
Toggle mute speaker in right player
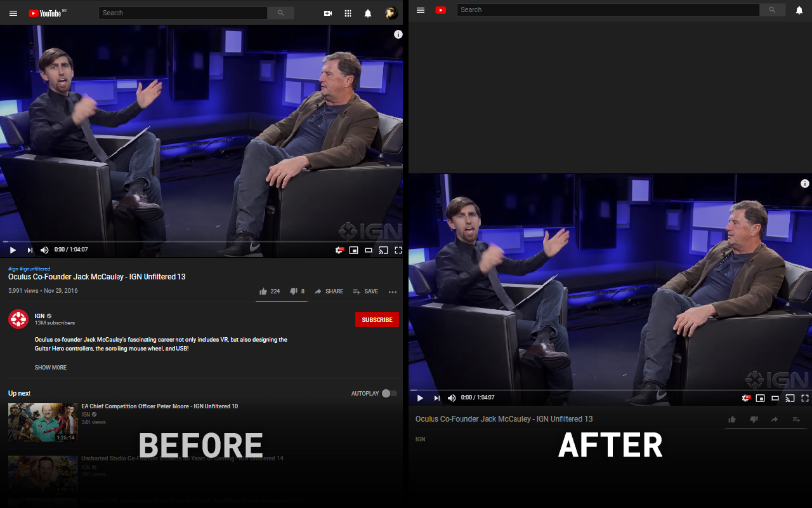[x=452, y=398]
